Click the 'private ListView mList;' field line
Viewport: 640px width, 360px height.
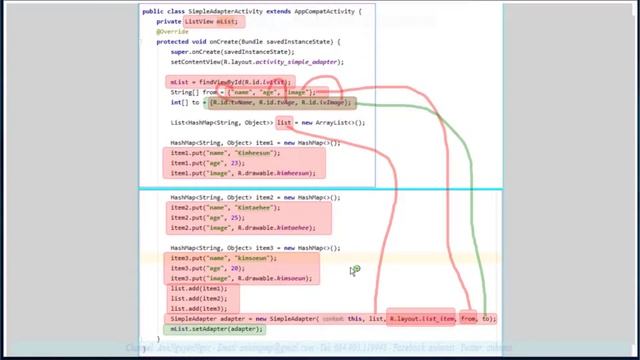(197, 22)
